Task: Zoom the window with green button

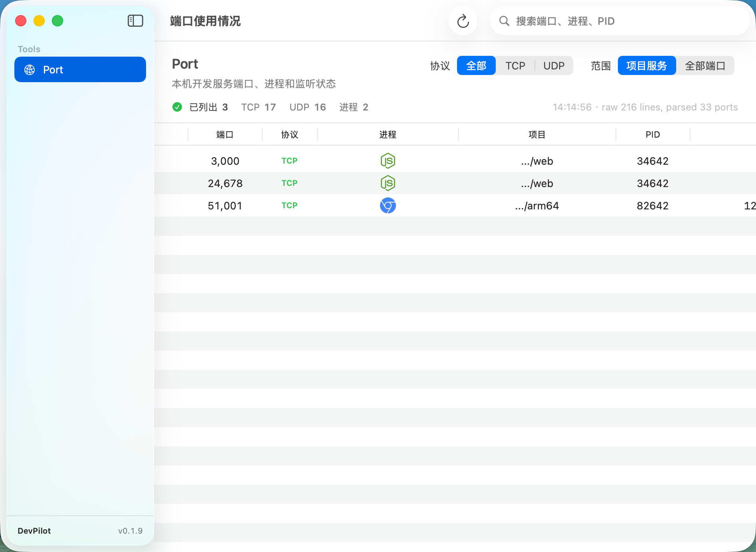Action: pyautogui.click(x=57, y=21)
